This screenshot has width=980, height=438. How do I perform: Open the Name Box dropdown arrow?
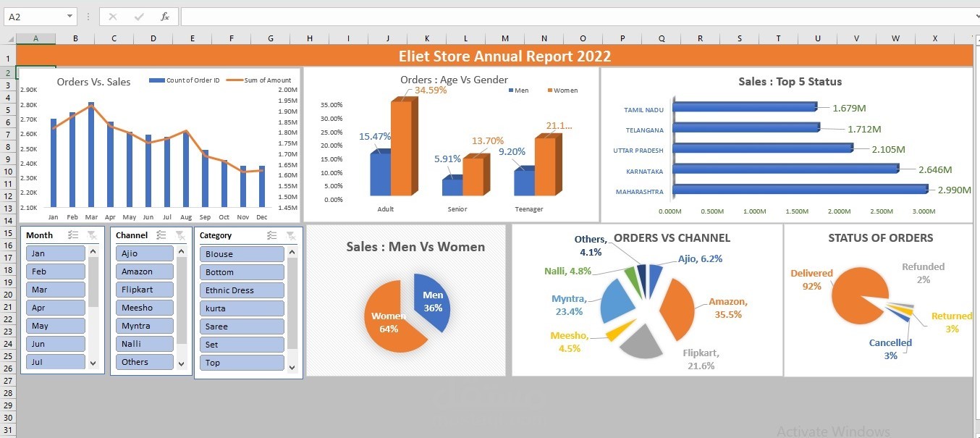(x=70, y=17)
